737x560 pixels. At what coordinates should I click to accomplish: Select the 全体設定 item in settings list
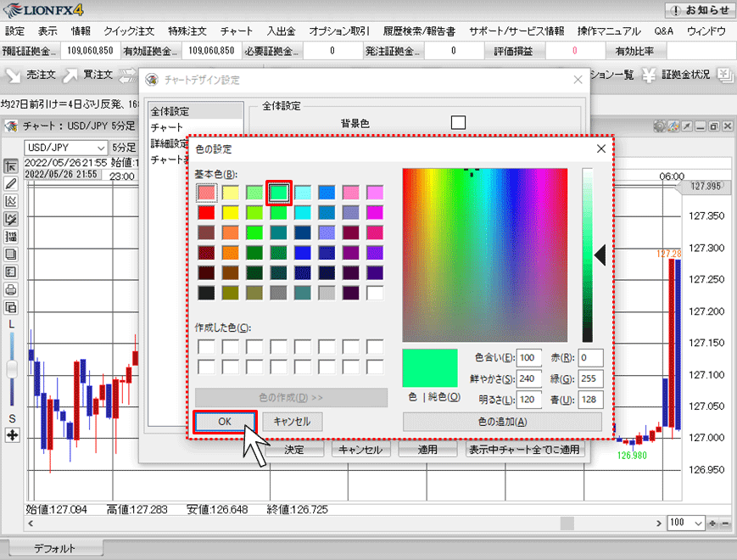(196, 111)
